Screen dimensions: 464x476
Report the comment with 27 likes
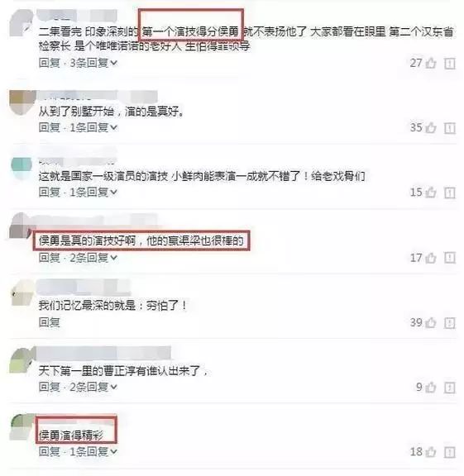pos(450,64)
